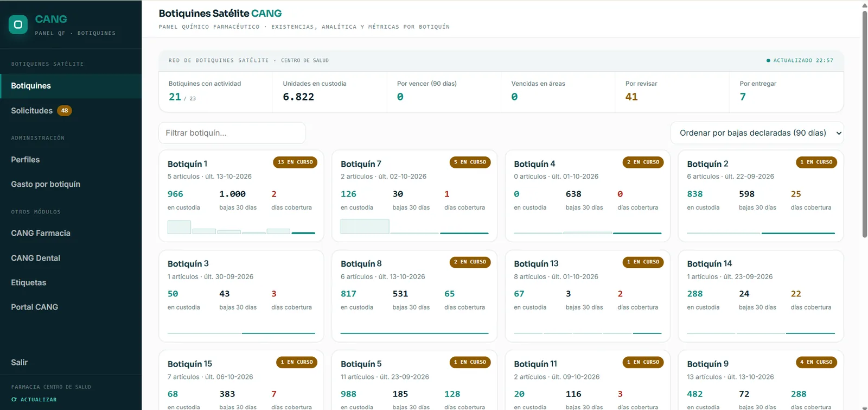Image resolution: width=868 pixels, height=410 pixels.
Task: Click the bar chart in Botiquín 1 card
Action: tap(241, 227)
